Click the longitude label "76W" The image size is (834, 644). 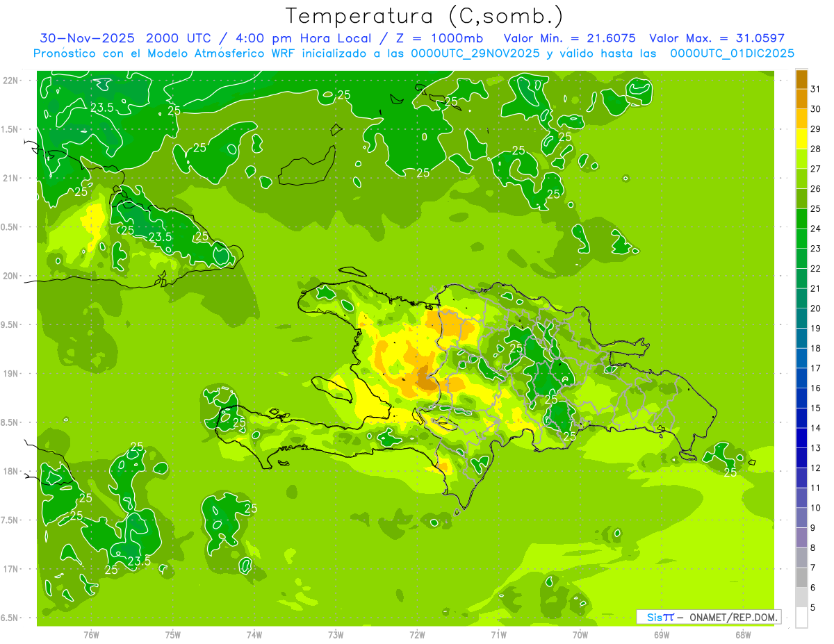click(x=91, y=634)
